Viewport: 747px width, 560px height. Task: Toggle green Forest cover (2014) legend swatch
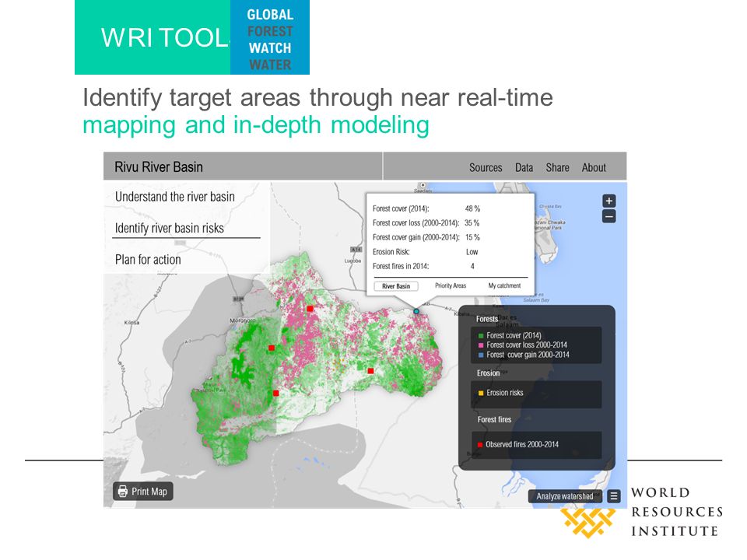(x=481, y=336)
